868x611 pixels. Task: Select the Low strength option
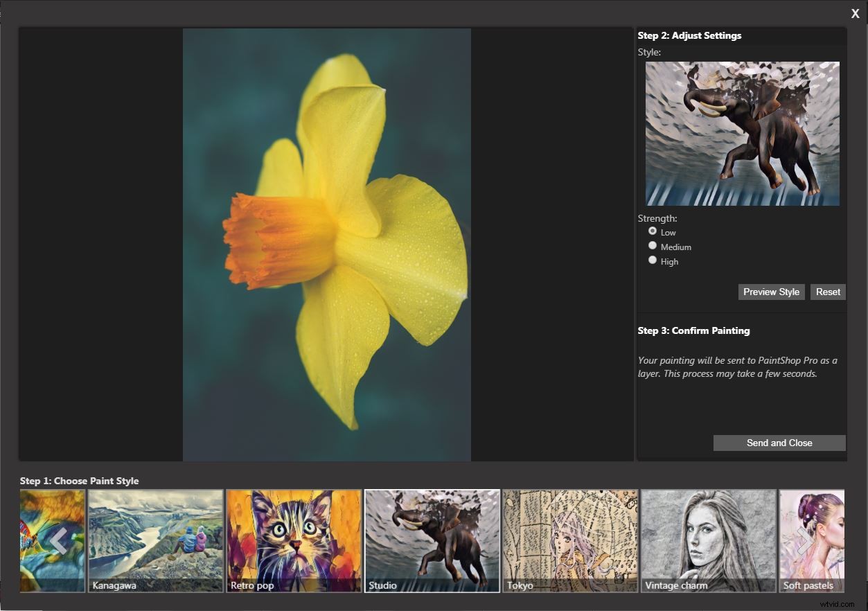tap(653, 231)
